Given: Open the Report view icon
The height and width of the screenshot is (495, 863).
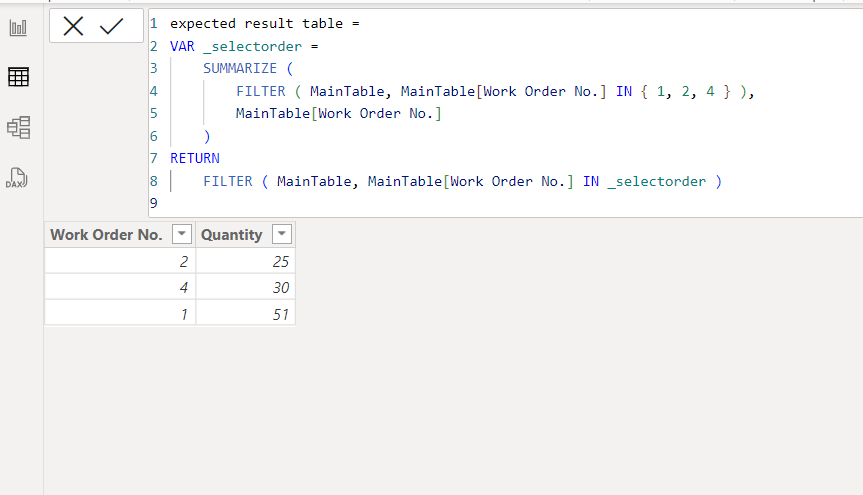Looking at the screenshot, I should (x=18, y=28).
